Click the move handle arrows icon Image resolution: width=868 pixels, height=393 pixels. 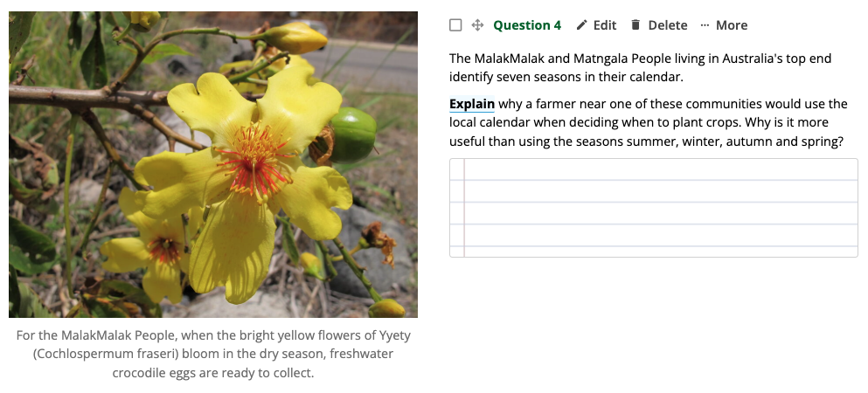coord(477,25)
